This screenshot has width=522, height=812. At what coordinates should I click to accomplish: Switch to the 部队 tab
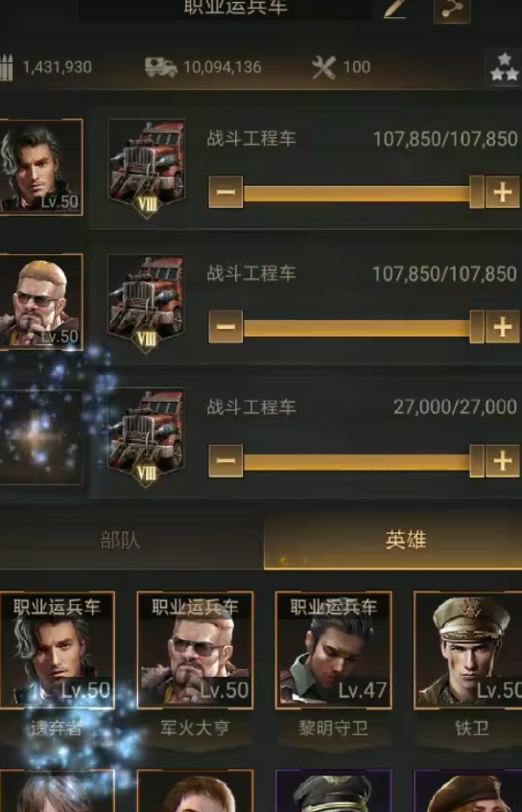tap(120, 540)
